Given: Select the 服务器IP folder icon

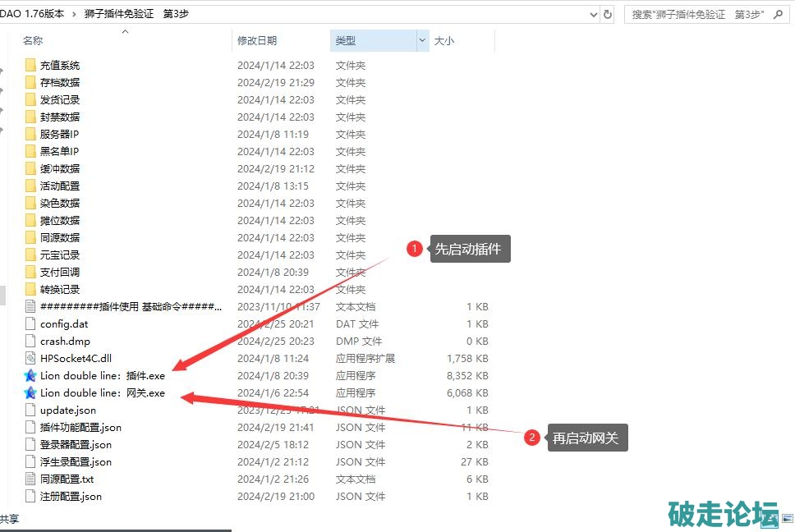Looking at the screenshot, I should (30, 135).
